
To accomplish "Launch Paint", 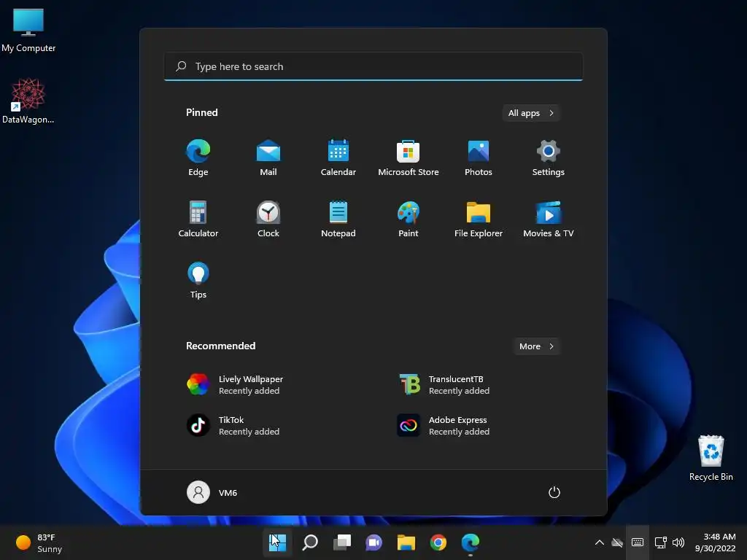I will point(409,219).
